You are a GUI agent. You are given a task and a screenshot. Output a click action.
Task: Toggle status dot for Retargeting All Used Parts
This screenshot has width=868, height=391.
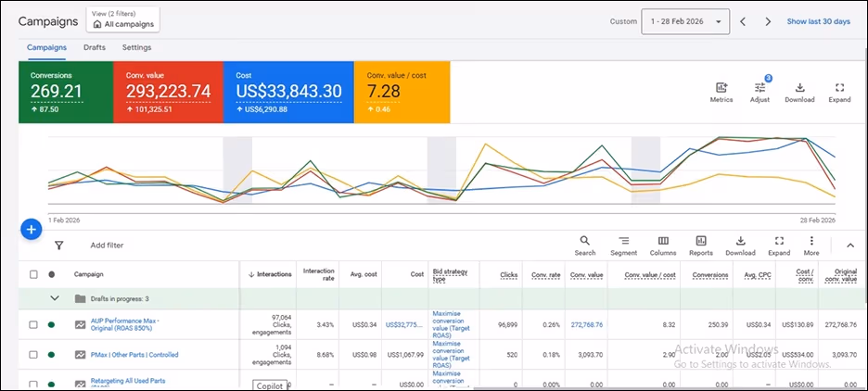click(52, 385)
